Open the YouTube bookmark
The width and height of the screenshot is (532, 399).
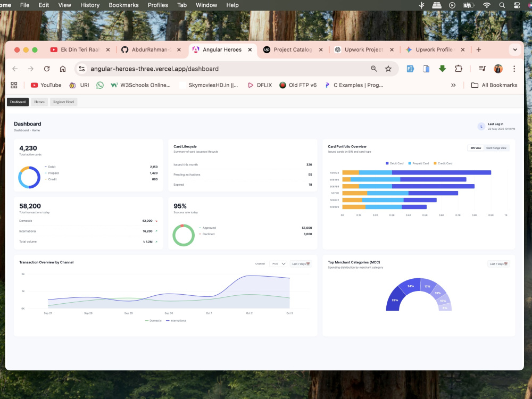coord(46,85)
